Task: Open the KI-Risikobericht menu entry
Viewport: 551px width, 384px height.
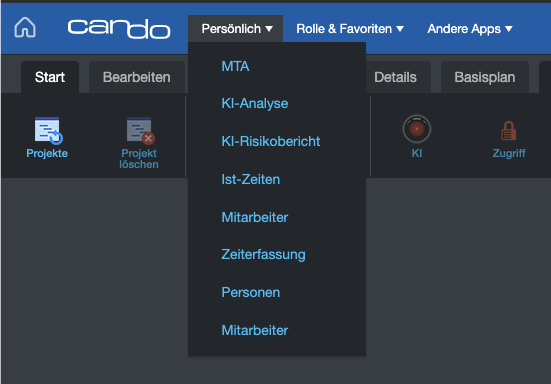Action: 271,141
